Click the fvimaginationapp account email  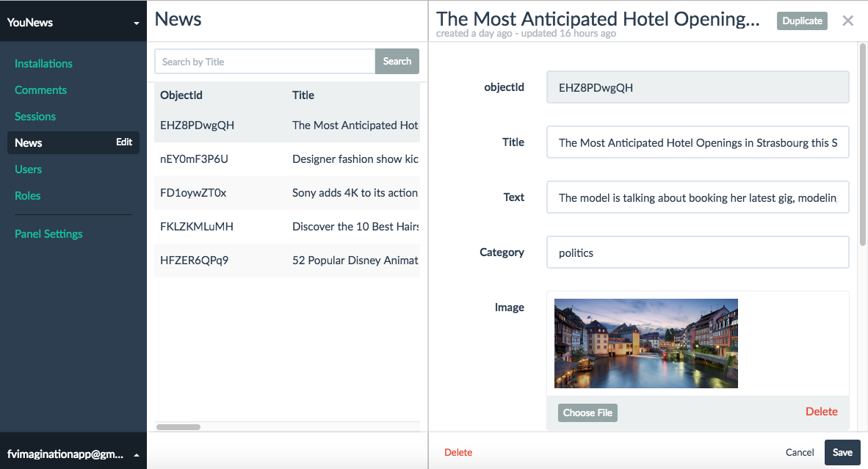[x=65, y=454]
